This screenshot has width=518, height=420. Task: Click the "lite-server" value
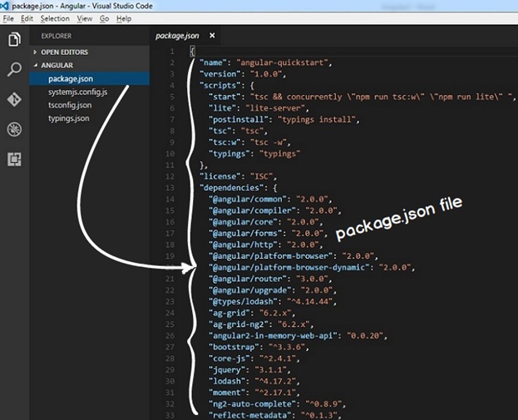click(x=275, y=108)
